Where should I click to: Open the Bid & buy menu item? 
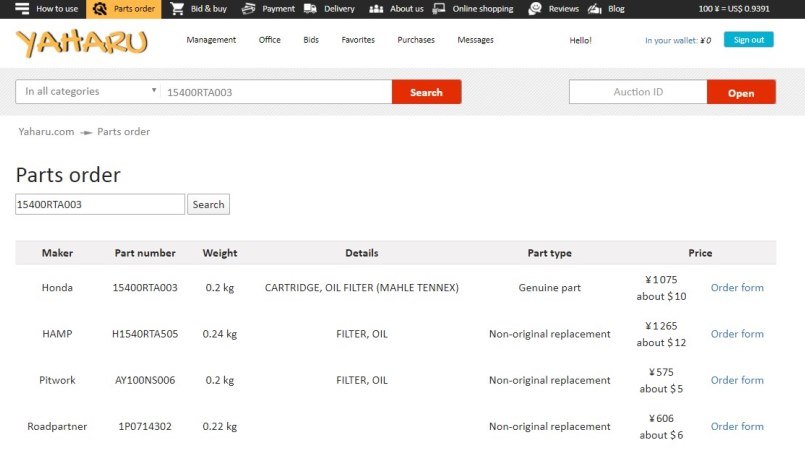point(208,9)
